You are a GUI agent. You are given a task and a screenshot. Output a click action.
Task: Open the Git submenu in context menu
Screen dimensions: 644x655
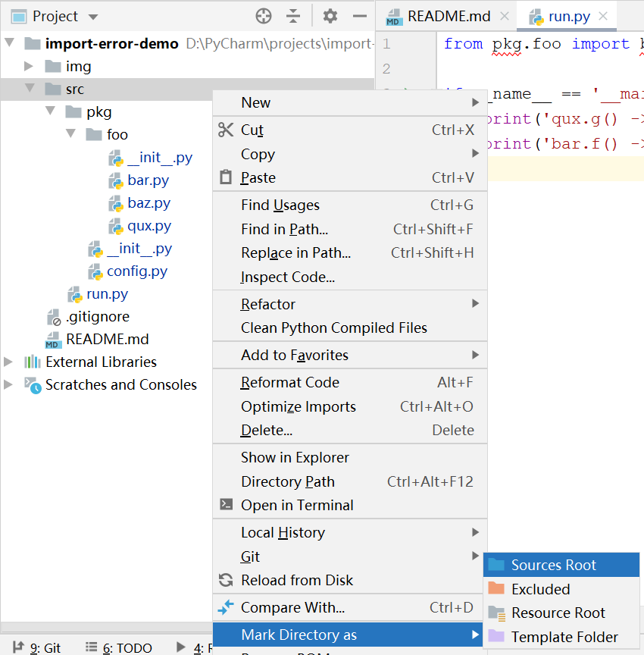(x=350, y=556)
